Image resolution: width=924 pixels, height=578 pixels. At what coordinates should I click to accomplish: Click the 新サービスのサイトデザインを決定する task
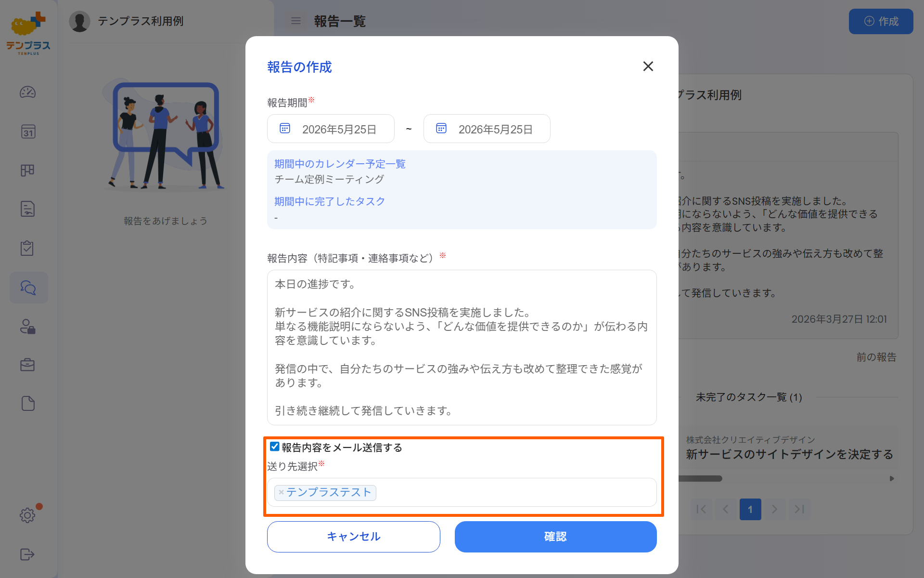[789, 454]
